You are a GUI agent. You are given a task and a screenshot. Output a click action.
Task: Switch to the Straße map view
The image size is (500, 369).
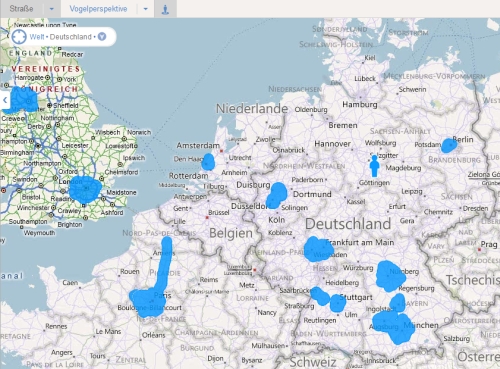[21, 9]
